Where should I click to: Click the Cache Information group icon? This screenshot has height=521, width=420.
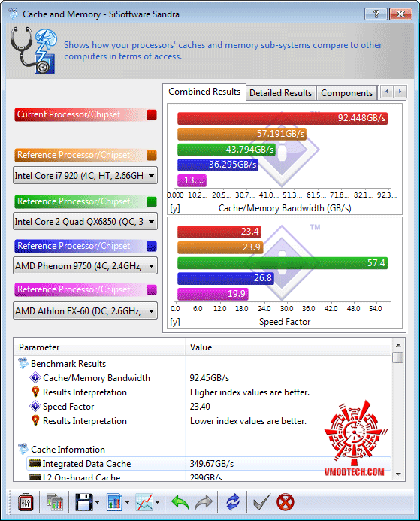click(x=23, y=449)
